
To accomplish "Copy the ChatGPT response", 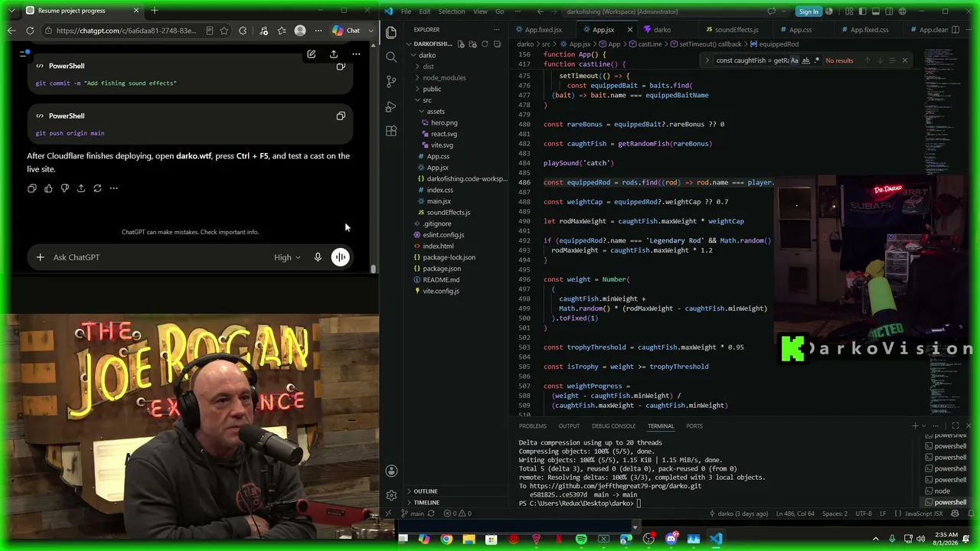I will tap(32, 188).
